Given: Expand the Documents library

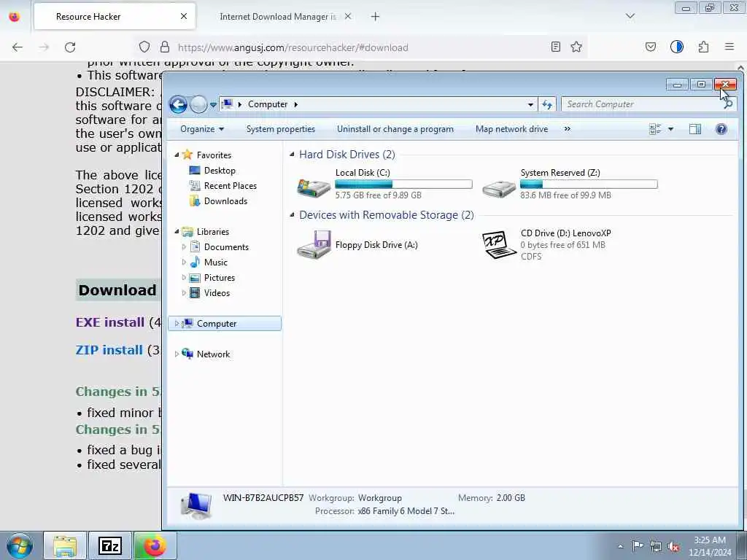Looking at the screenshot, I should coord(184,246).
